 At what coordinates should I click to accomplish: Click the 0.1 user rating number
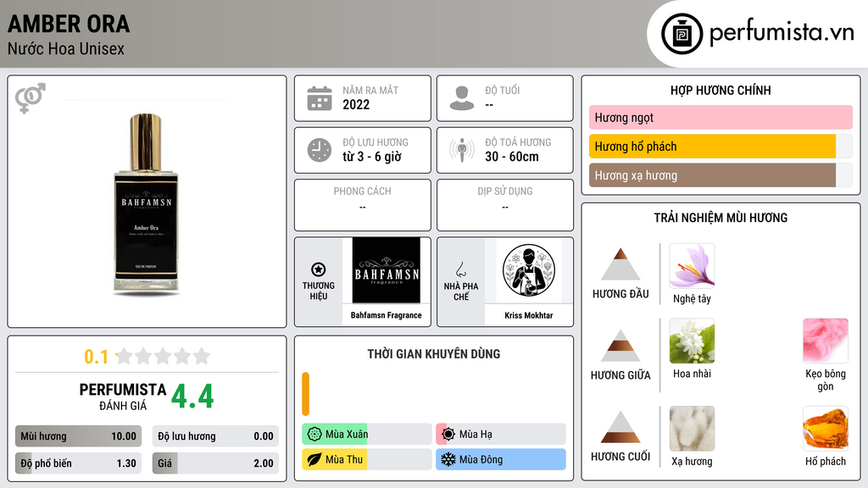pyautogui.click(x=96, y=357)
